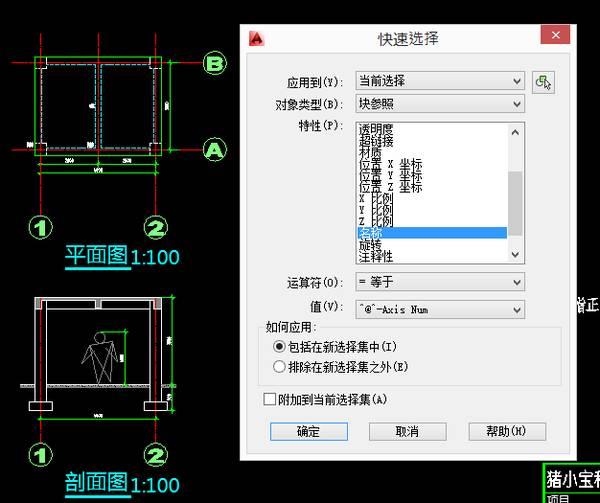Close the 快速选择 dialog with X
The height and width of the screenshot is (503, 600).
[x=555, y=36]
